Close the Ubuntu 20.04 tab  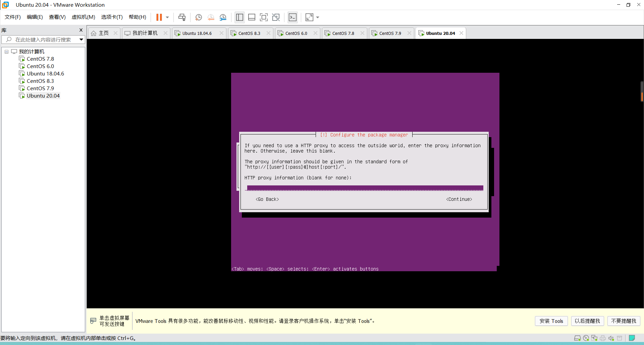point(462,33)
